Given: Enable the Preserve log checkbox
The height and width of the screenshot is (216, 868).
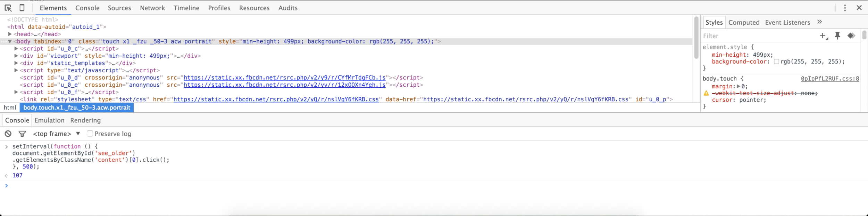Looking at the screenshot, I should pyautogui.click(x=90, y=134).
